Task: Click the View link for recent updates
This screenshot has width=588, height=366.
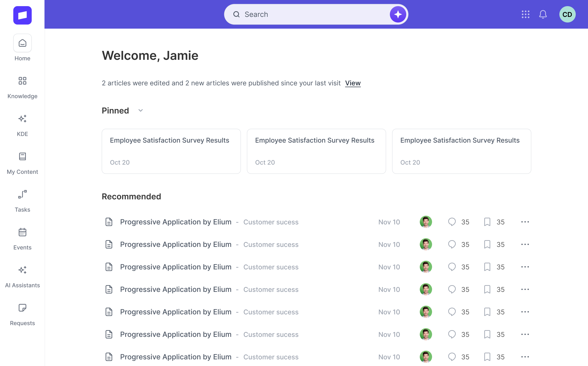Action: 353,83
